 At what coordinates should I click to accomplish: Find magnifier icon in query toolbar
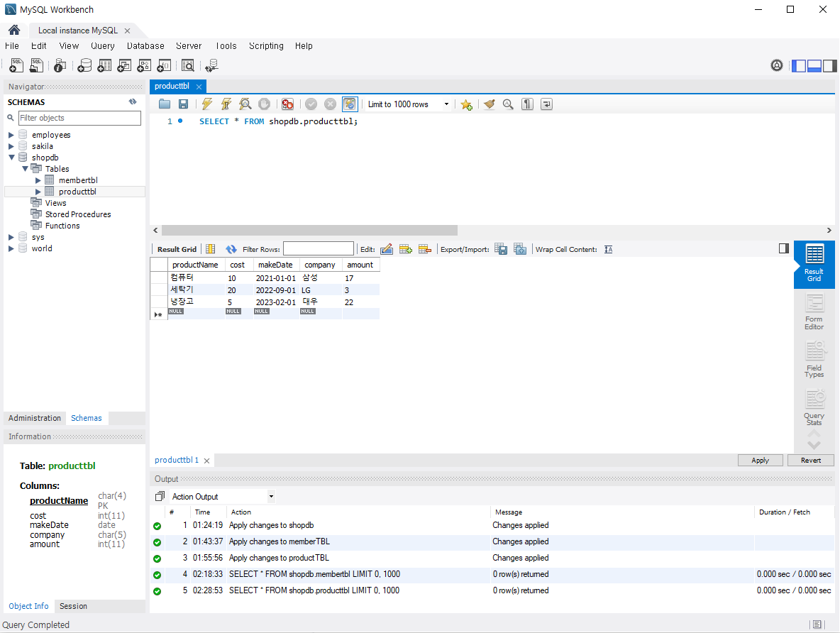pyautogui.click(x=508, y=104)
